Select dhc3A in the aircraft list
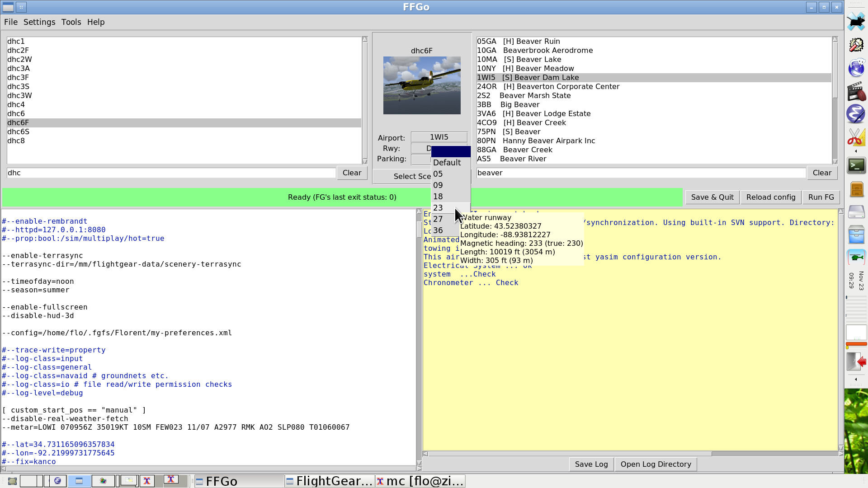Screen dimensions: 868x488 (184, 68)
